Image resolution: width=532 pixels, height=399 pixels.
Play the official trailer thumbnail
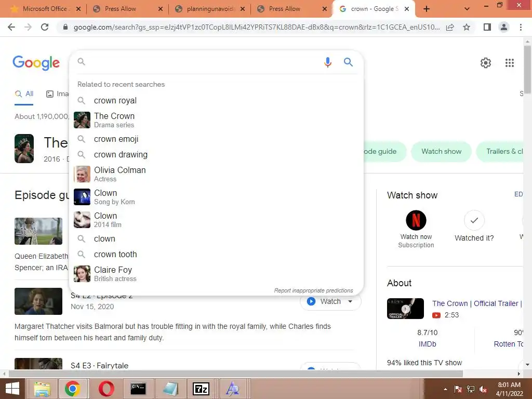coord(405,309)
